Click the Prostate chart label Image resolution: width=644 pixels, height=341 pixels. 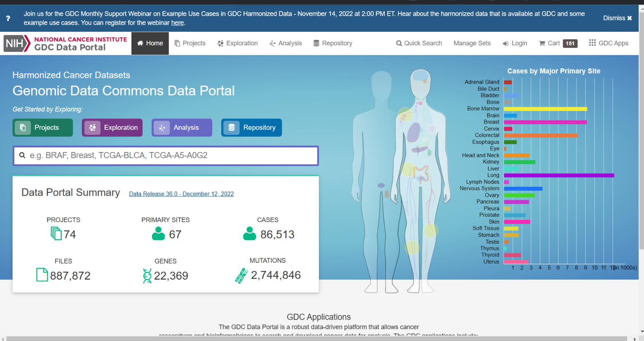[x=489, y=215]
